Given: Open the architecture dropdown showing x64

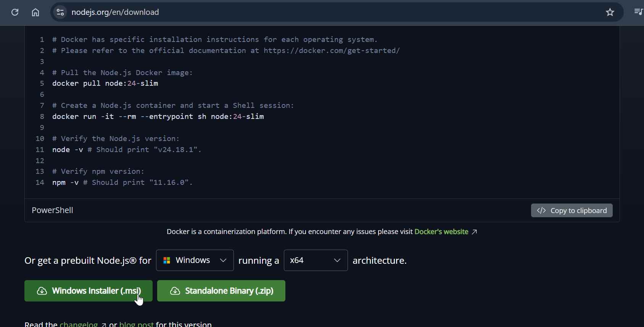Looking at the screenshot, I should (316, 260).
